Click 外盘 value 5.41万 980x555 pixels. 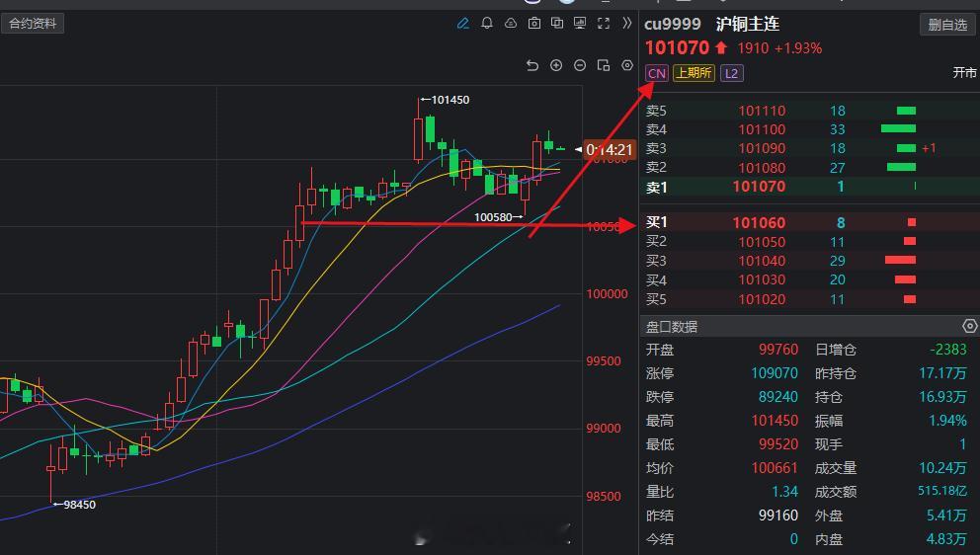pos(946,515)
